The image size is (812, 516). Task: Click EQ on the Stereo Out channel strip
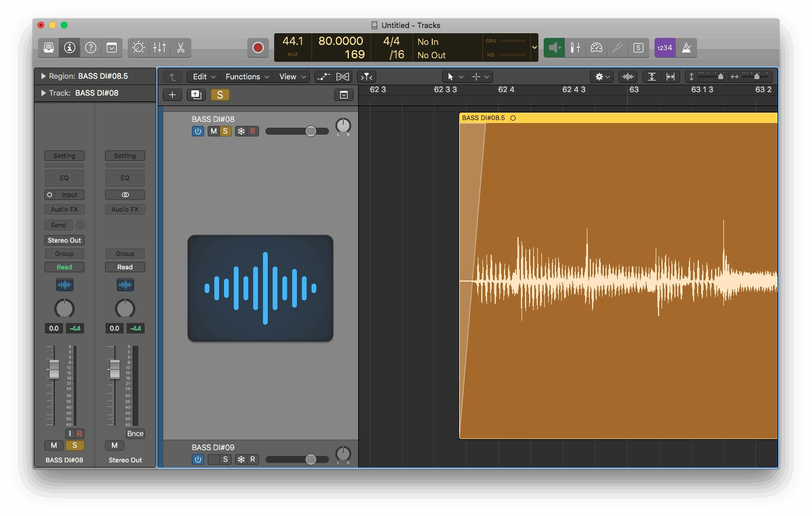pyautogui.click(x=125, y=178)
